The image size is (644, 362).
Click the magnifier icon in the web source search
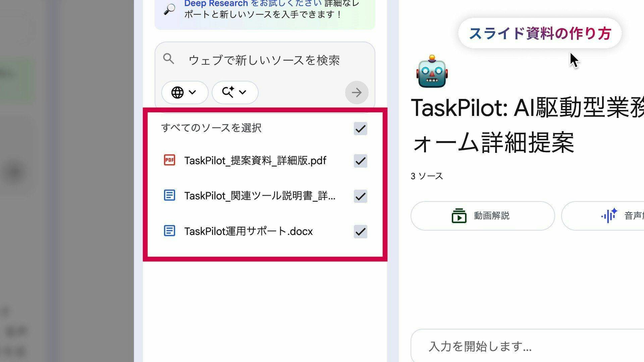click(x=169, y=59)
